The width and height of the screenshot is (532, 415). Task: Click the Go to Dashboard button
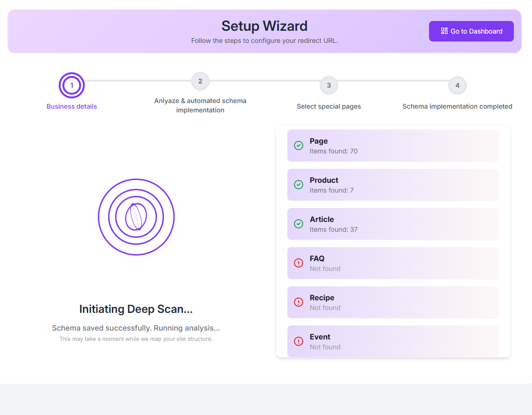[471, 31]
